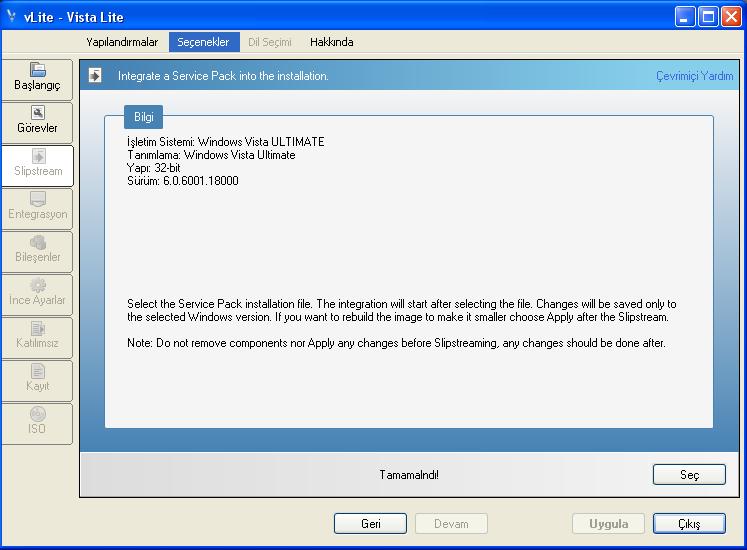Click the Devam button
Screen dimensions: 747x550
(x=451, y=523)
